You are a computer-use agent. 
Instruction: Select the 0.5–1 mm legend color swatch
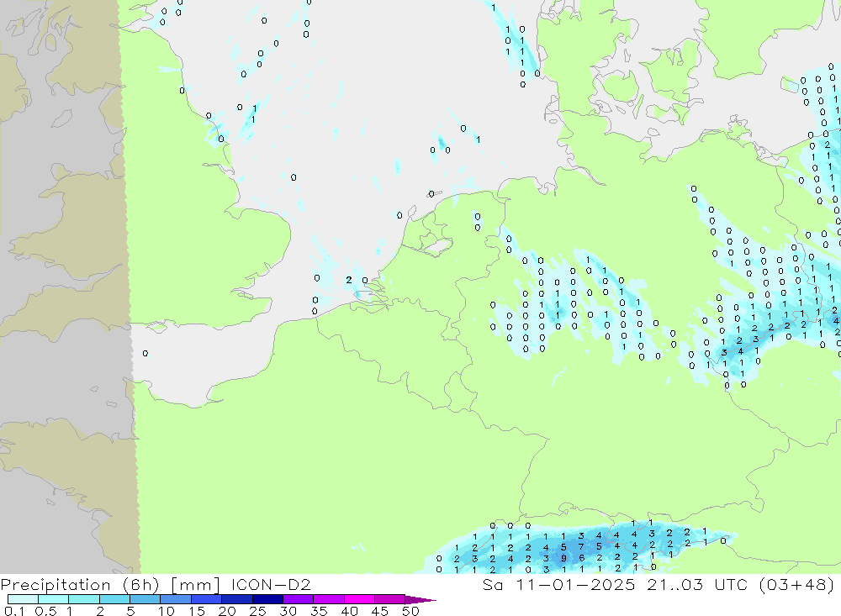point(53,599)
